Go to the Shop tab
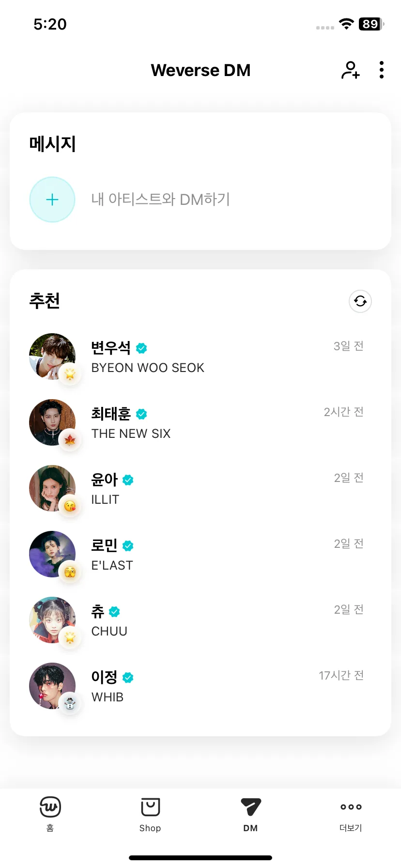This screenshot has height=868, width=401. (x=150, y=815)
